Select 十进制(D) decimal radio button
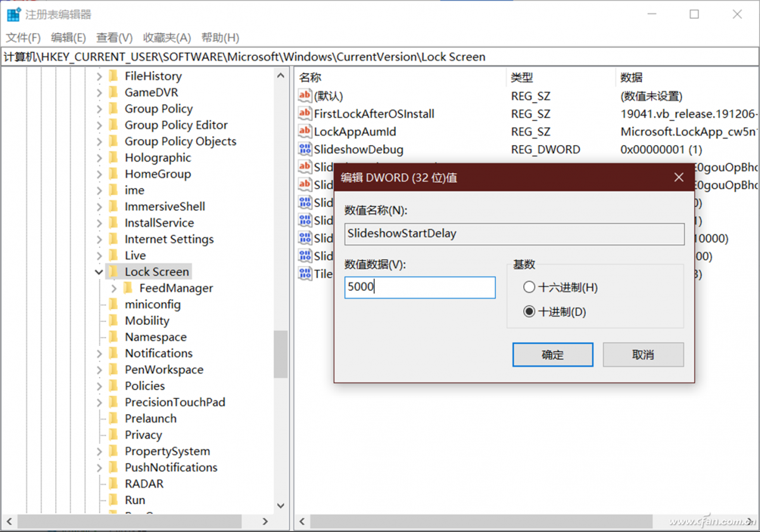This screenshot has height=532, width=760. coord(529,312)
